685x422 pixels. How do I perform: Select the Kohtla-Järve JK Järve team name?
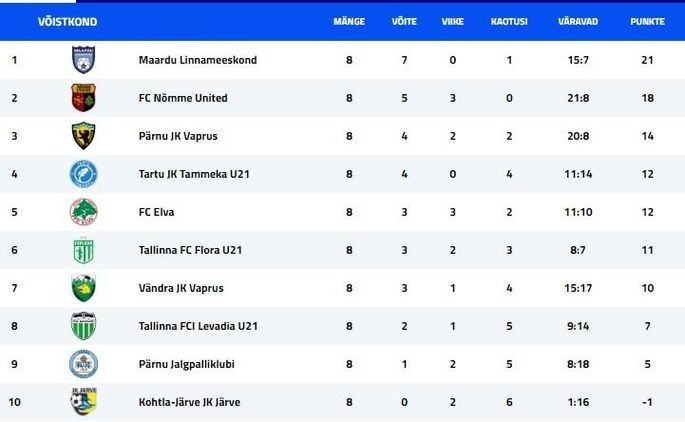(189, 402)
